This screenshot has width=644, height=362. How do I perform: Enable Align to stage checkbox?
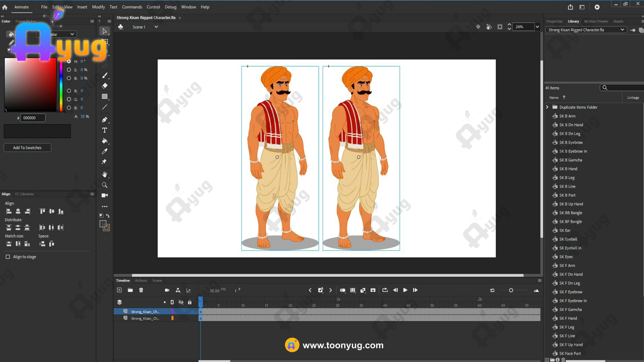8,257
